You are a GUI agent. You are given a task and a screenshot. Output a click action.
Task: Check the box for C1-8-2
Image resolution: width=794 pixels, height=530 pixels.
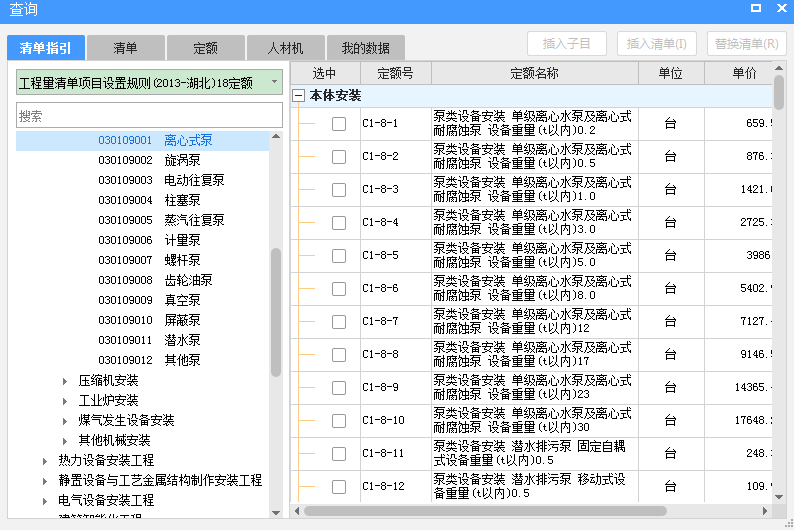click(339, 157)
